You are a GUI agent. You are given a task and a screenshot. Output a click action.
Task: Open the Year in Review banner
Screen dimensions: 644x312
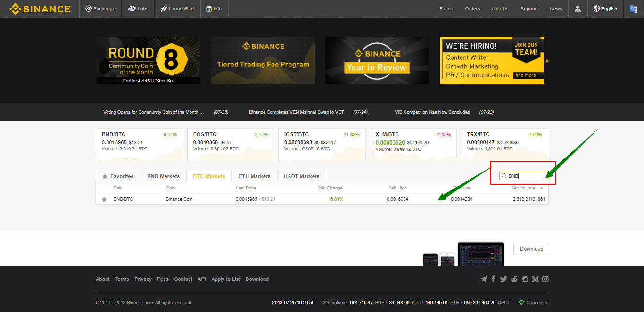tap(377, 61)
